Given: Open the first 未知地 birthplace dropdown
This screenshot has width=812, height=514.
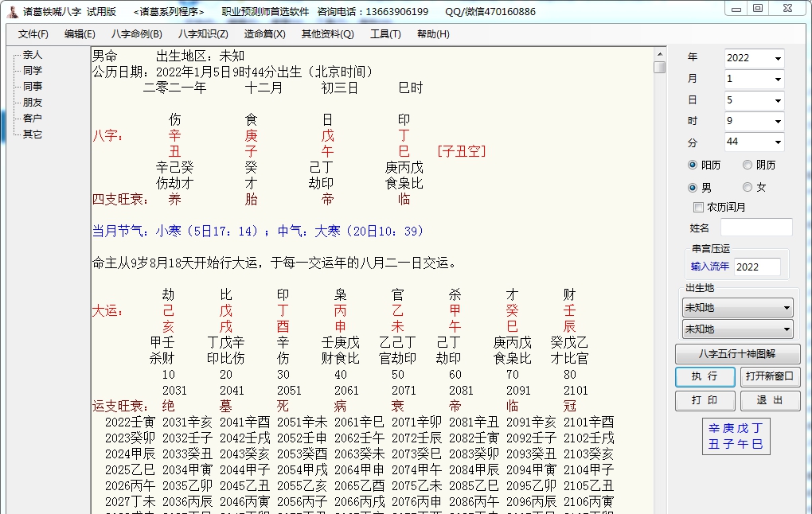Looking at the screenshot, I should pos(736,306).
